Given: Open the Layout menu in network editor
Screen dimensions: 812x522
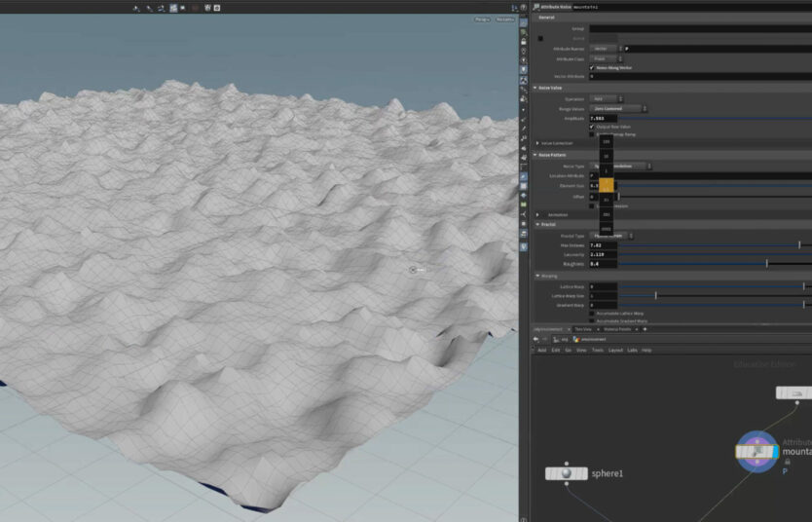Looking at the screenshot, I should pyautogui.click(x=615, y=350).
